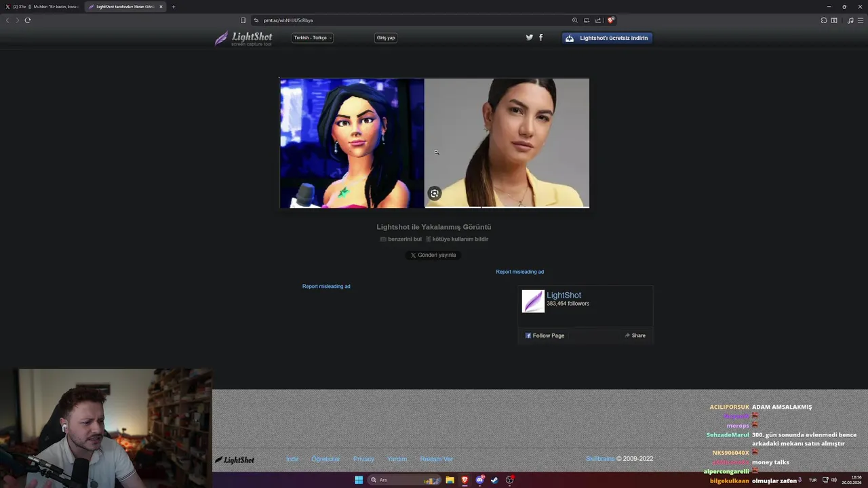Screen dimensions: 868x488
Task: Click the TUR keyboard language indicator
Action: (x=812, y=480)
